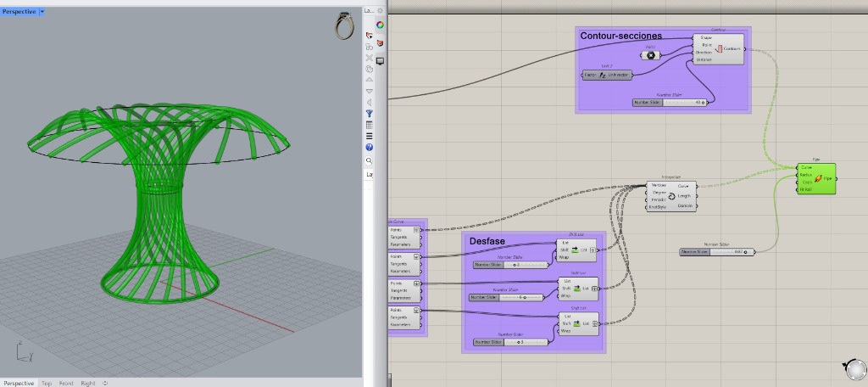Adjust the bottom Desfase slider set to 3
Viewport: 868px width, 387px height.
511,342
